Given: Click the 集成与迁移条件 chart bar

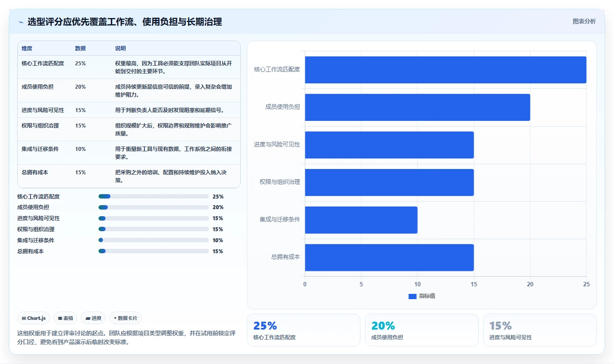Looking at the screenshot, I should (361, 220).
